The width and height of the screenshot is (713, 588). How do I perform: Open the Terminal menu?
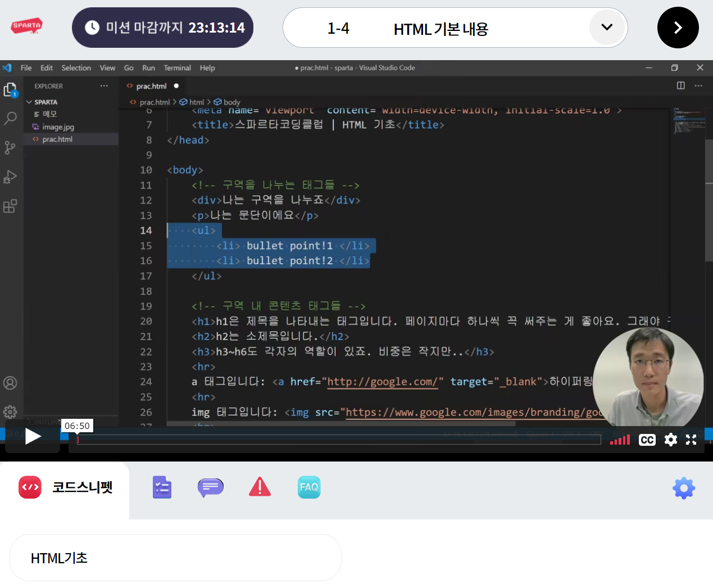tap(178, 68)
